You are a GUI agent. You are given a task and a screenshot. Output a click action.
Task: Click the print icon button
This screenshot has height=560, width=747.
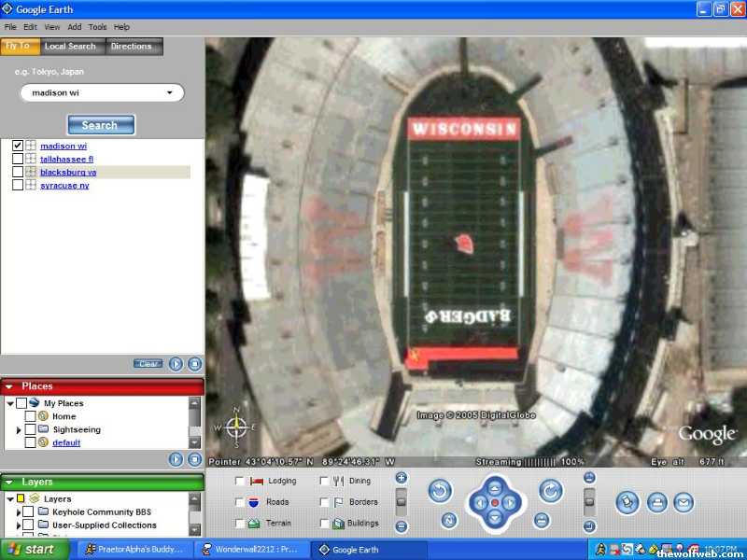click(656, 503)
